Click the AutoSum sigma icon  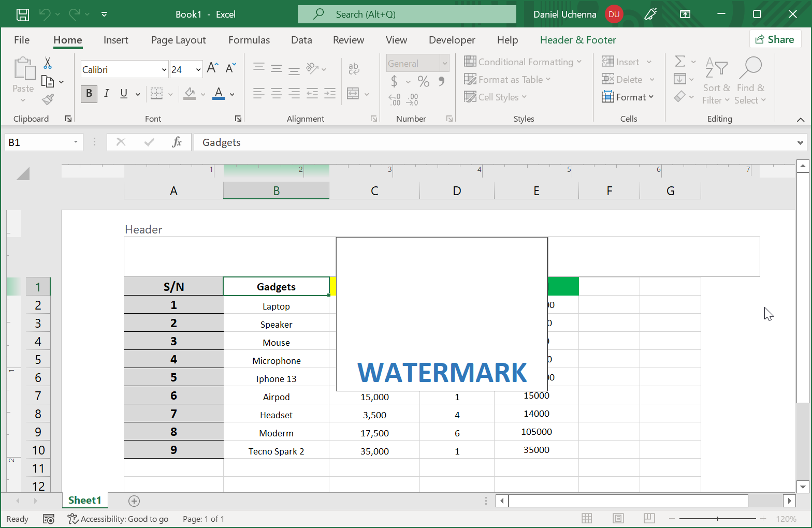(680, 62)
